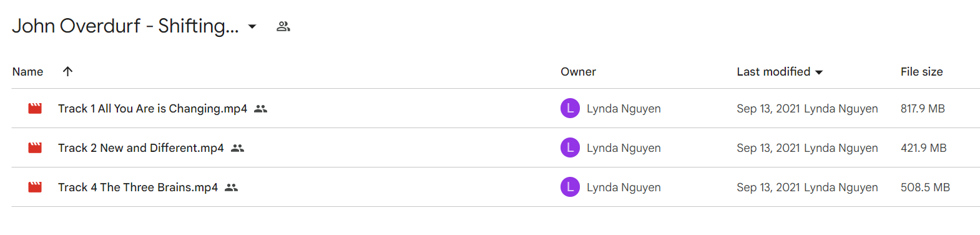Click the video icon for Track 2

(x=35, y=148)
